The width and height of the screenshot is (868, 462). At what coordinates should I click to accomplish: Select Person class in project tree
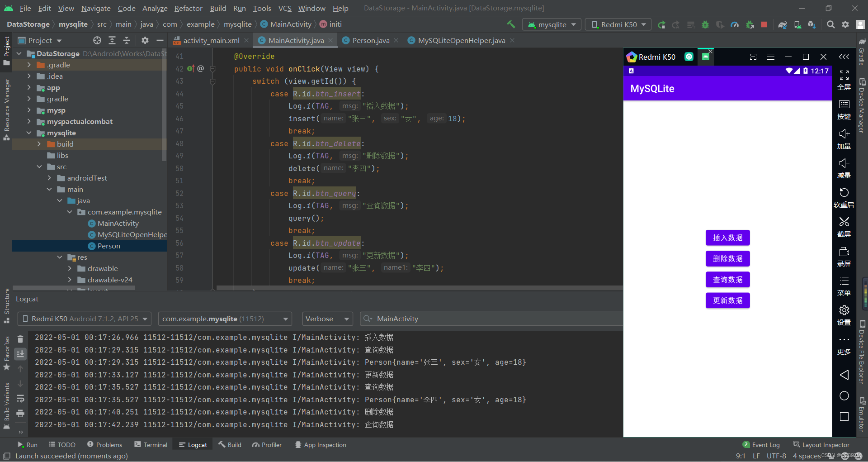click(x=109, y=246)
